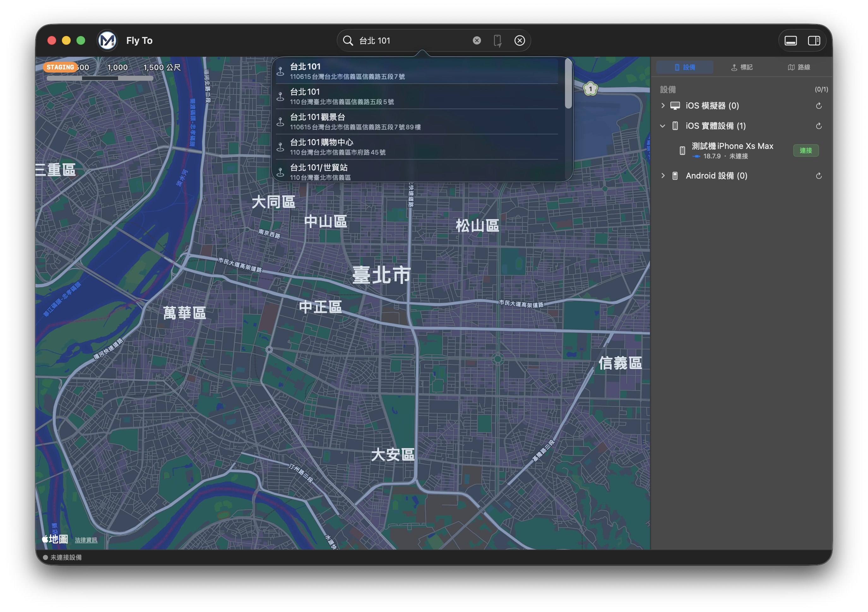The height and width of the screenshot is (612, 868).
Task: Click the map marker numbered 1
Action: [x=590, y=89]
